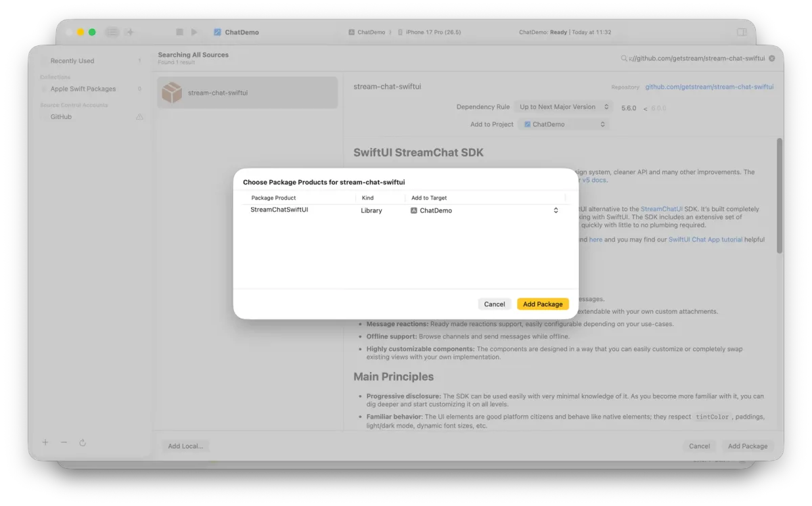
Task: Cancel the Choose Package Products dialog
Action: pyautogui.click(x=494, y=304)
